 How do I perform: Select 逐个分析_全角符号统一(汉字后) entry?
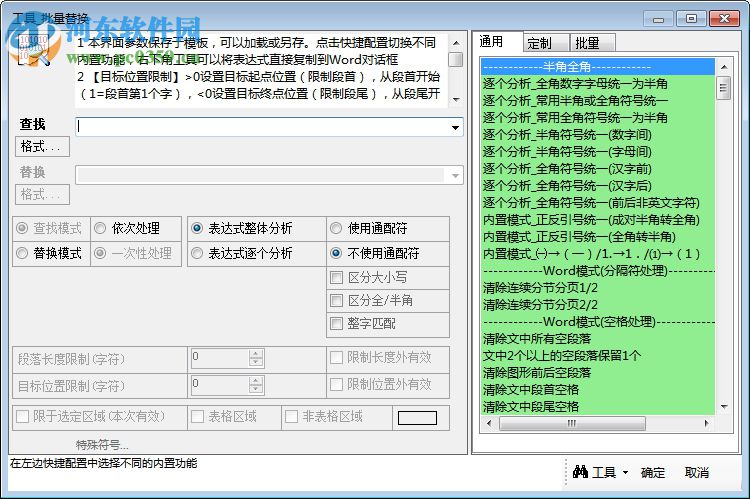pyautogui.click(x=598, y=186)
